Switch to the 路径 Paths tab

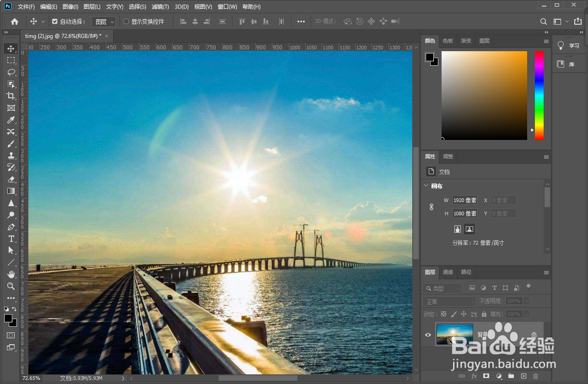(x=466, y=272)
